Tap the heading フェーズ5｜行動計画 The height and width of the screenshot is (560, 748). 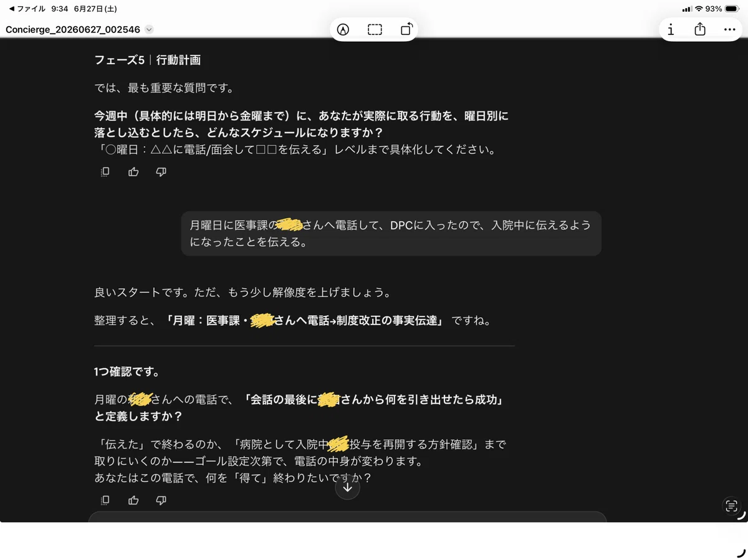point(147,60)
